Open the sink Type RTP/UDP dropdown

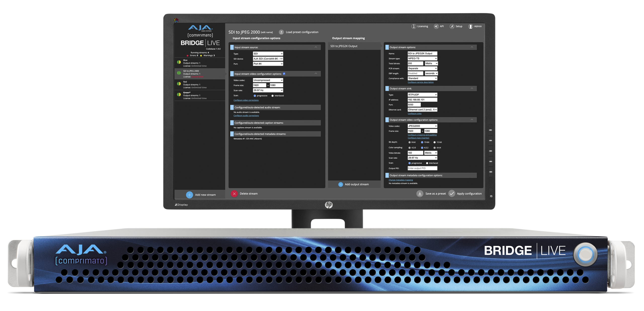point(422,95)
